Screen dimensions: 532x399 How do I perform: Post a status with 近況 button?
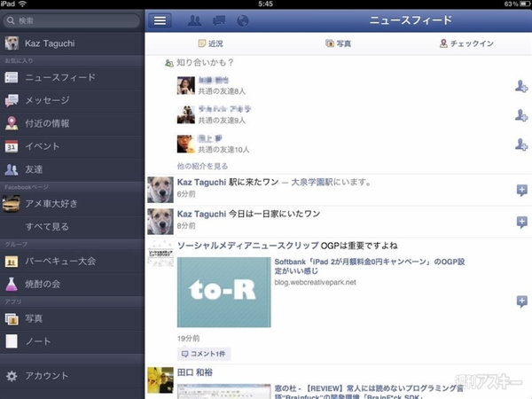(x=211, y=43)
